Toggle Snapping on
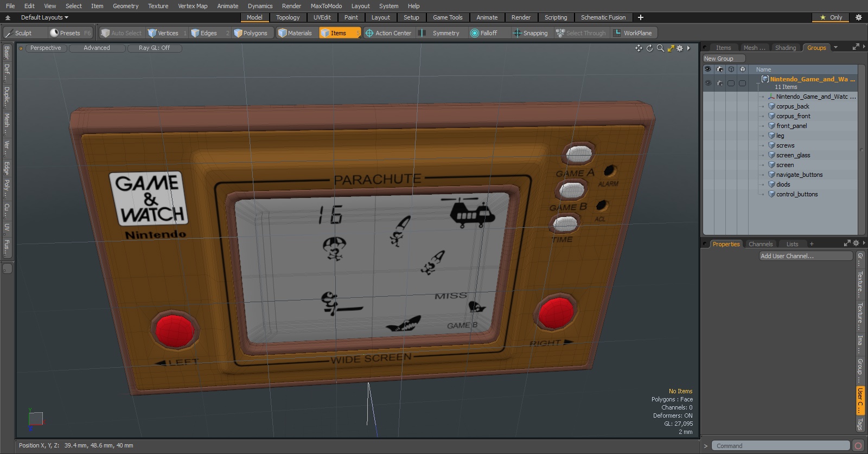The height and width of the screenshot is (454, 868). coord(531,33)
